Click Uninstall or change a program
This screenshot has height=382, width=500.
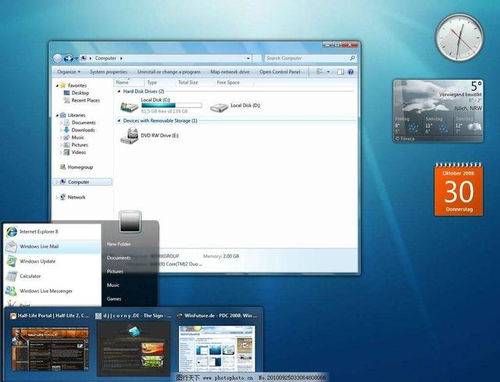coord(169,72)
